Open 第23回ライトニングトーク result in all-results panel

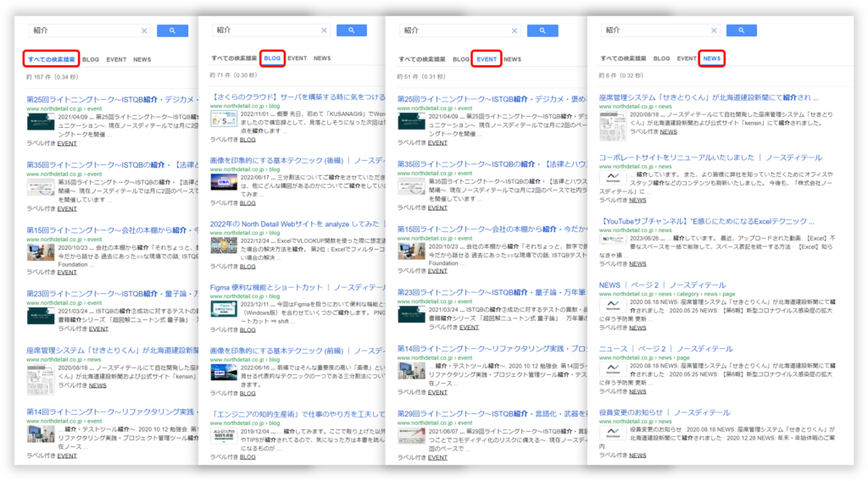(113, 294)
